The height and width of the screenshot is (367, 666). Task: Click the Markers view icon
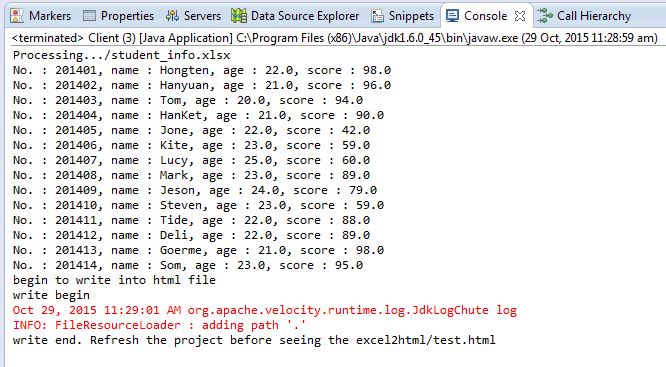coord(17,16)
